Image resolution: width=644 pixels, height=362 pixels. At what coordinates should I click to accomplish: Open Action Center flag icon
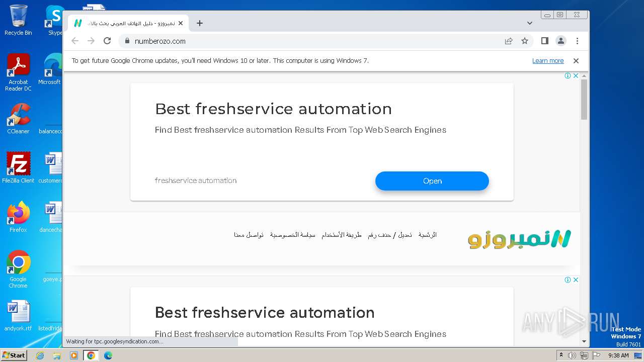coord(596,355)
